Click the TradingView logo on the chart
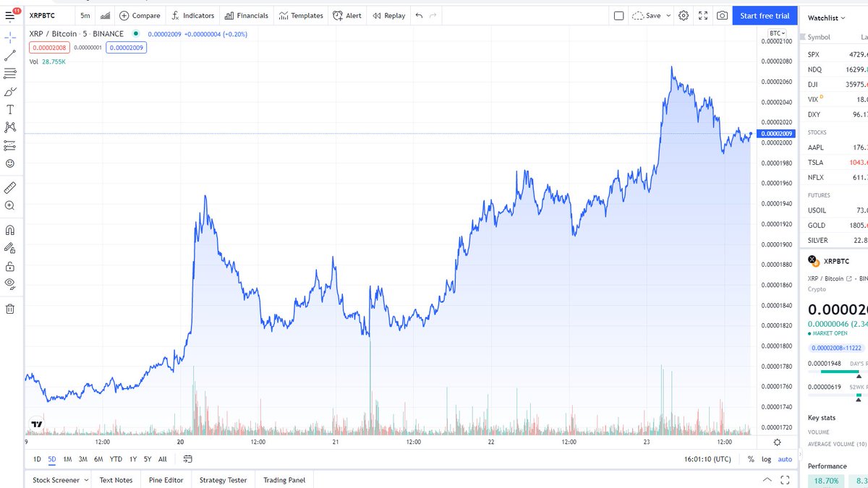Screen dimensions: 868x488 (x=36, y=425)
